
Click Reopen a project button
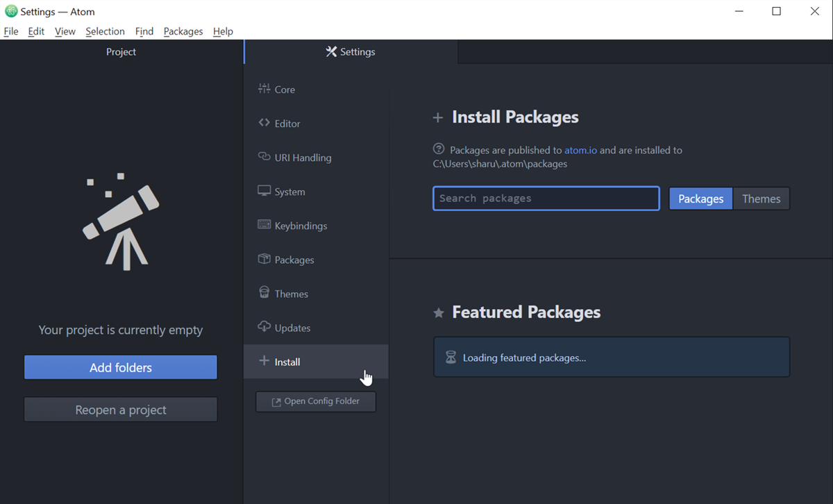tap(121, 410)
